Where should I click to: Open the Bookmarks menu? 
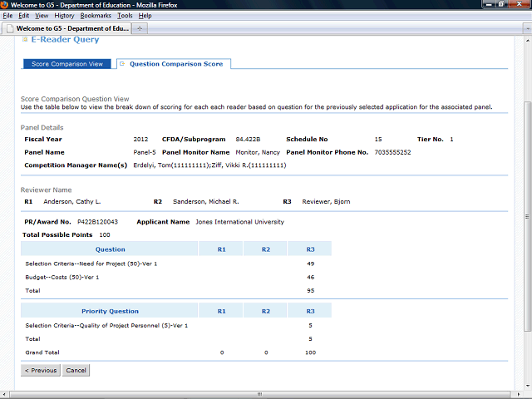[x=95, y=16]
